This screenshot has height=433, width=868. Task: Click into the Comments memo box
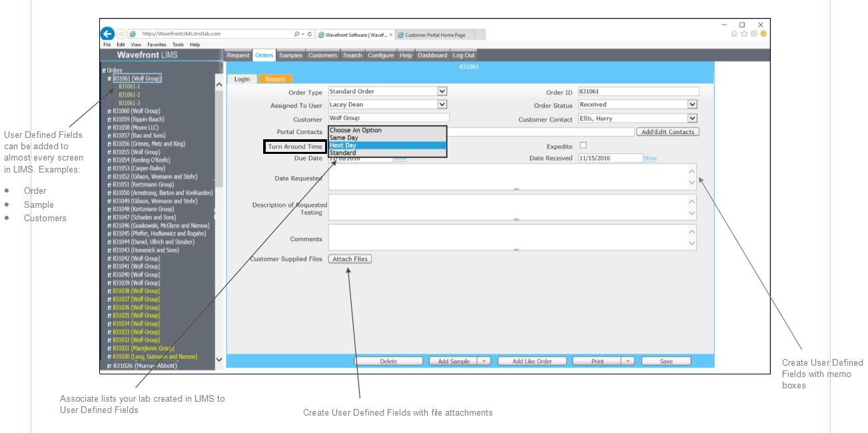pos(512,237)
